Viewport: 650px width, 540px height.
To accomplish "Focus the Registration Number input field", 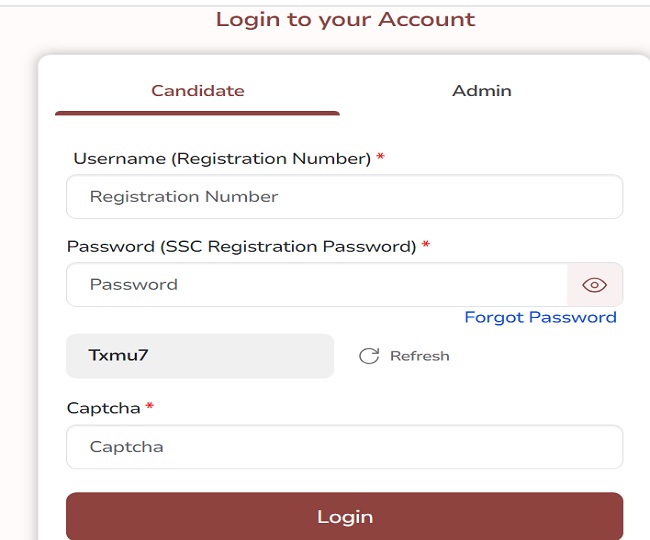I will click(x=344, y=197).
